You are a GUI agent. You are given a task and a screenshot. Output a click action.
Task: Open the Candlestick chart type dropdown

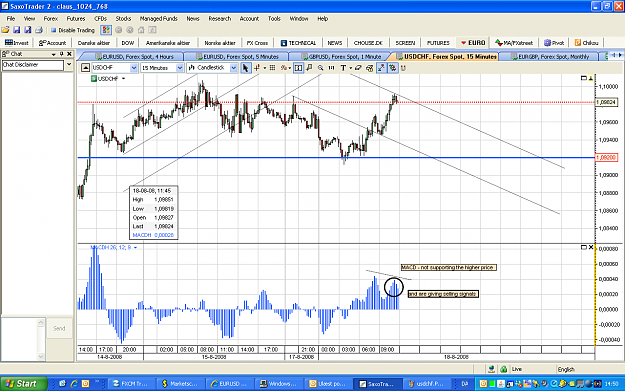click(234, 68)
